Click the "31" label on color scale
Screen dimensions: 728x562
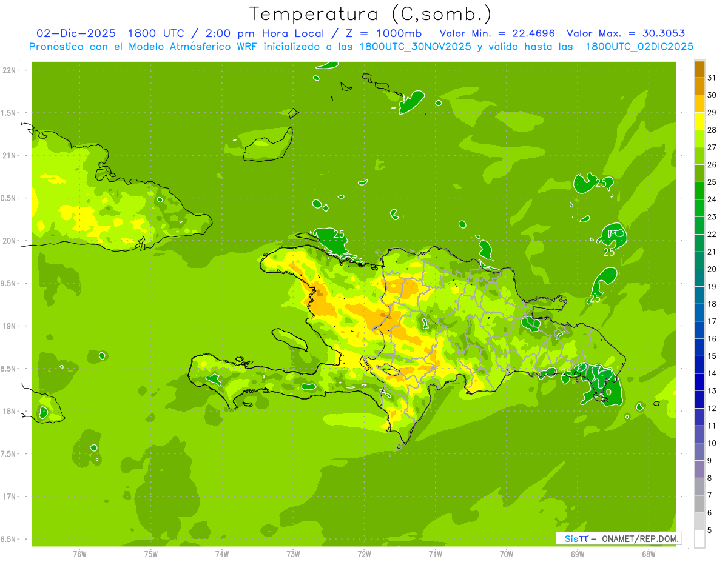tap(712, 78)
